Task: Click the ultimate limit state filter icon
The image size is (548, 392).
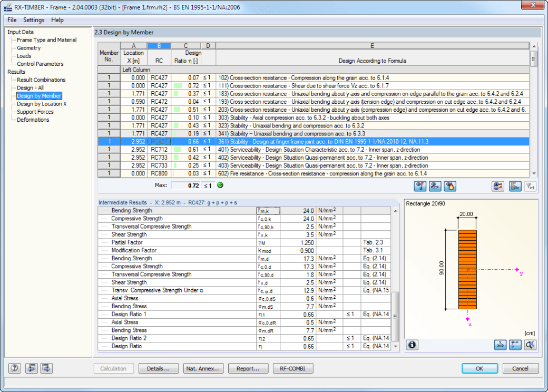Action: [x=420, y=186]
